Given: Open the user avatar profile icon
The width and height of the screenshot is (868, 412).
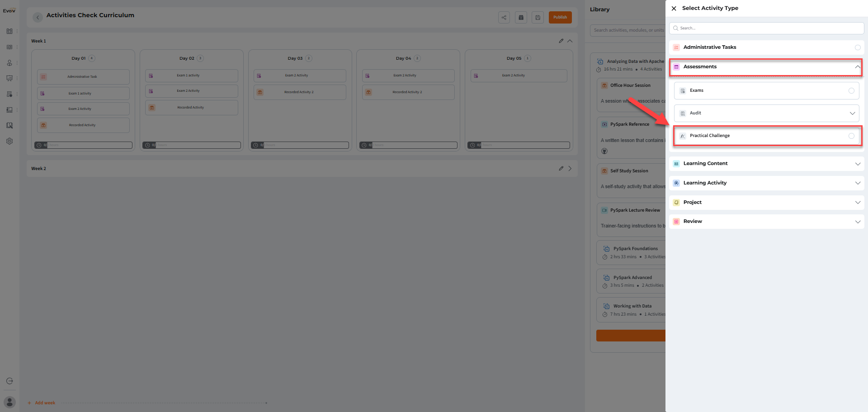Looking at the screenshot, I should click(9, 402).
